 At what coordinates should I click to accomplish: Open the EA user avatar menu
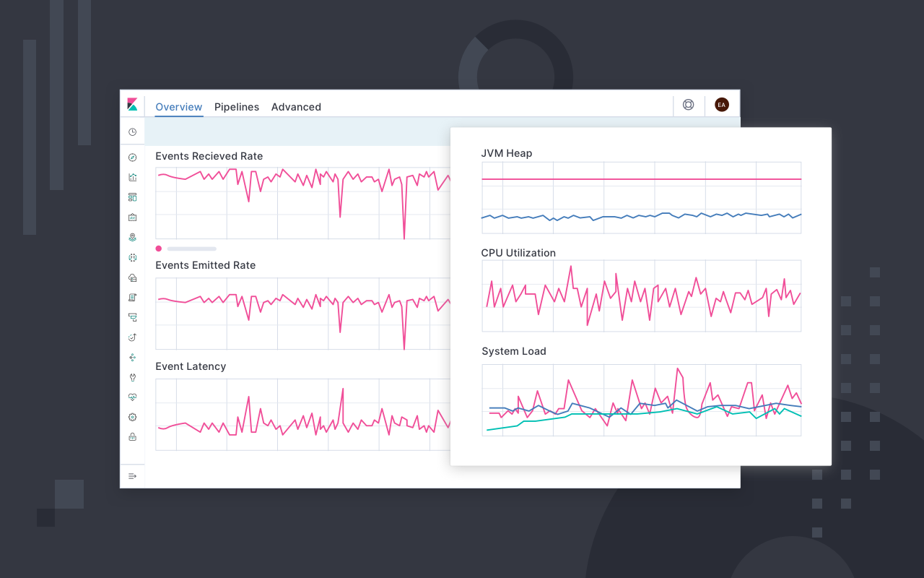coord(722,105)
